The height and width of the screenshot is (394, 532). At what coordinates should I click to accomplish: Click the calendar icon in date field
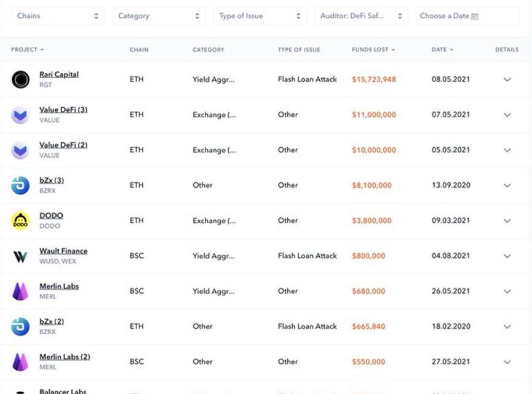475,17
